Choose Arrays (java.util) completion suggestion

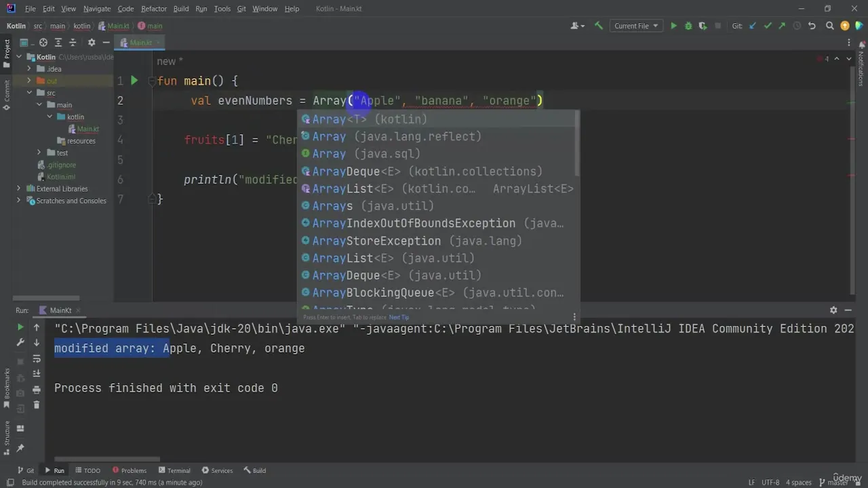click(439, 206)
